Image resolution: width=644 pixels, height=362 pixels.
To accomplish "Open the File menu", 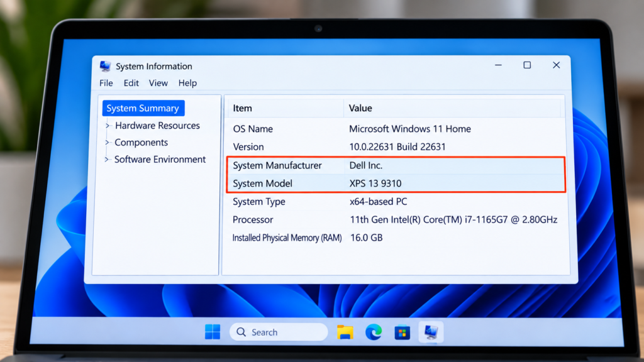I will 106,83.
